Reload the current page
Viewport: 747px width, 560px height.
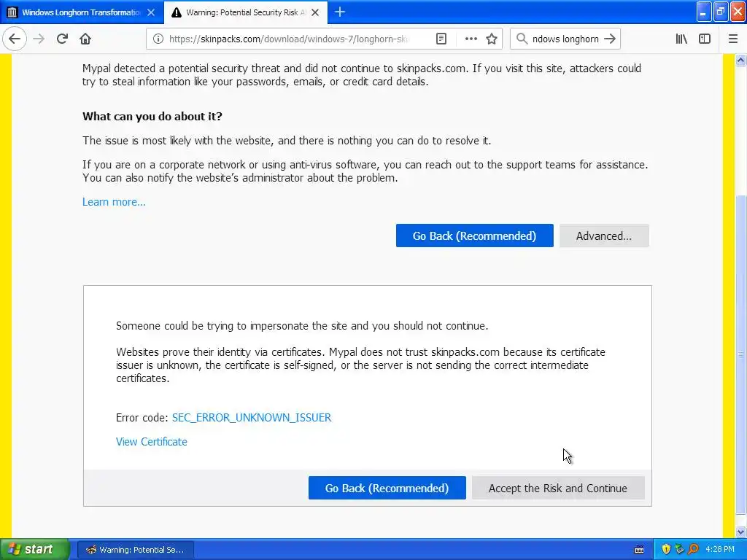[x=62, y=39]
